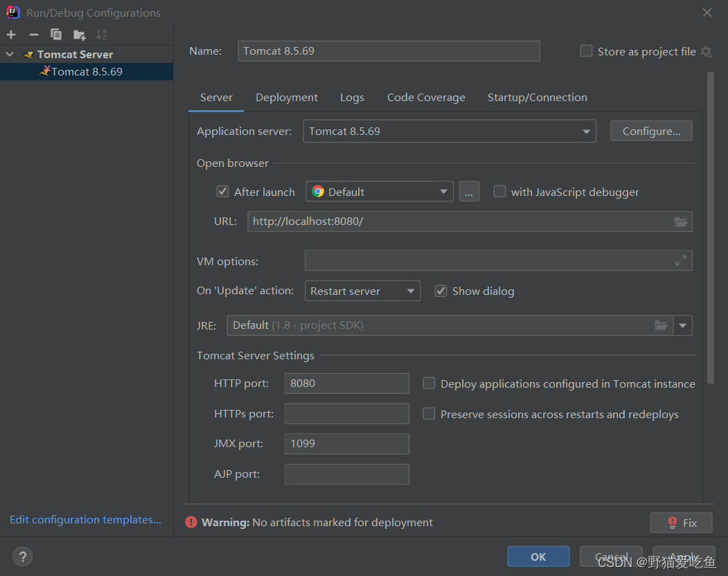728x576 pixels.
Task: Click the JMX port field
Action: [x=347, y=444]
